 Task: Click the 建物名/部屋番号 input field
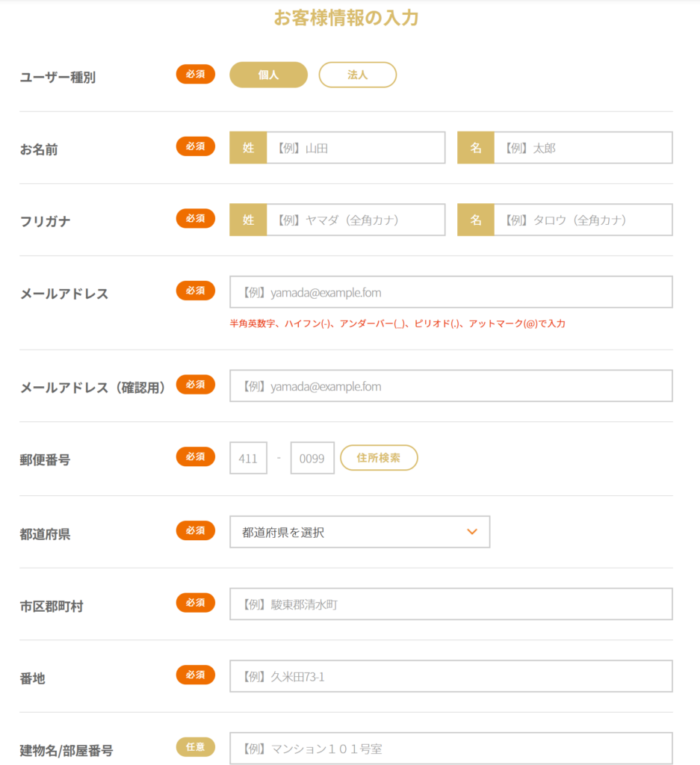click(451, 749)
